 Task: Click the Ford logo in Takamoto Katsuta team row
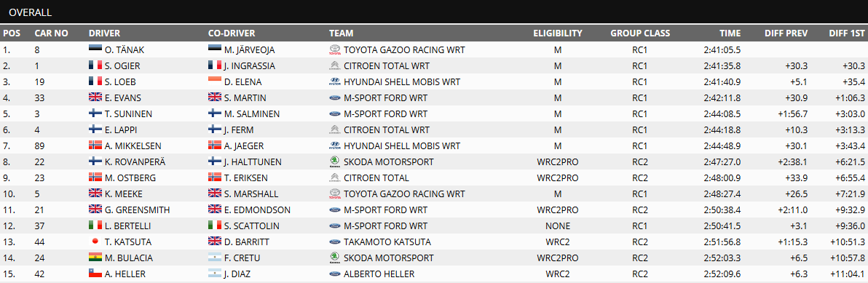(x=335, y=243)
